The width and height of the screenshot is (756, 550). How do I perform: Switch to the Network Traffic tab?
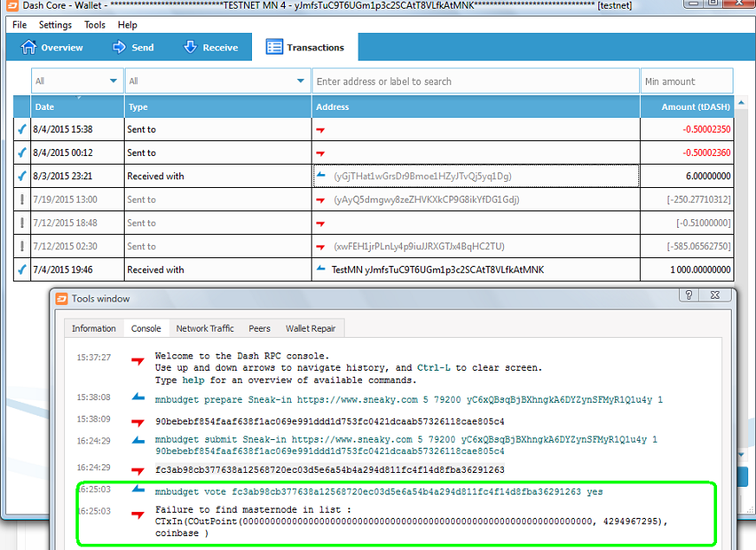205,328
